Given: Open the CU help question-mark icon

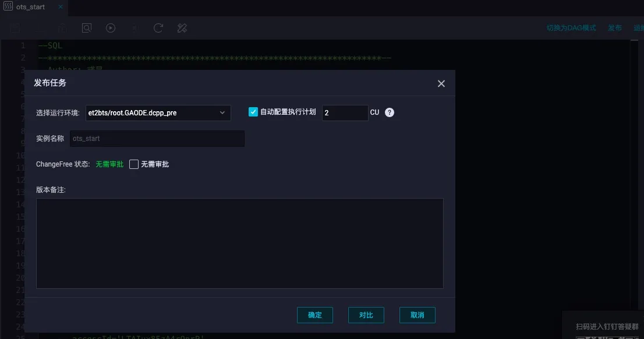Looking at the screenshot, I should pos(390,112).
